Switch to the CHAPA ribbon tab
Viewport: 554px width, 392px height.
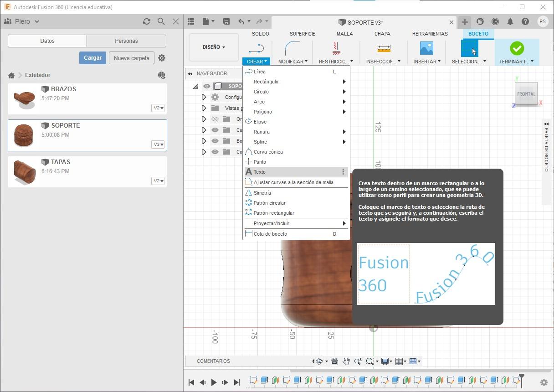point(382,34)
